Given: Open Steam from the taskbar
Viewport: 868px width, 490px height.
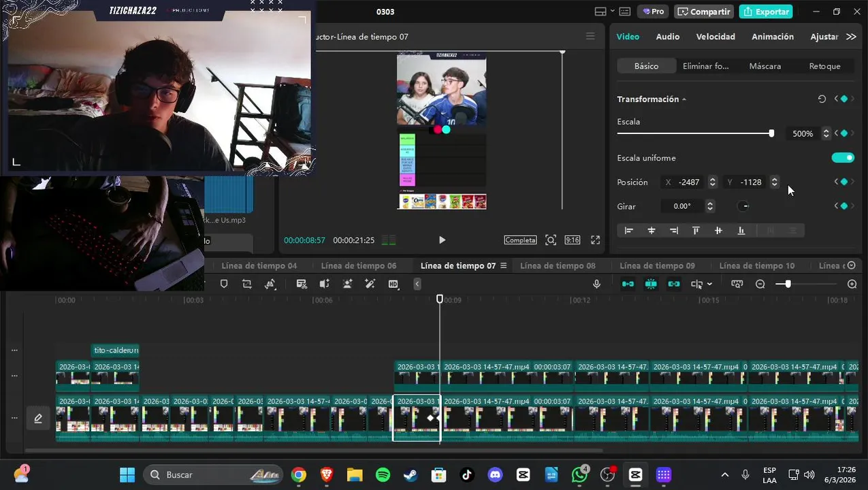Looking at the screenshot, I should 411,475.
